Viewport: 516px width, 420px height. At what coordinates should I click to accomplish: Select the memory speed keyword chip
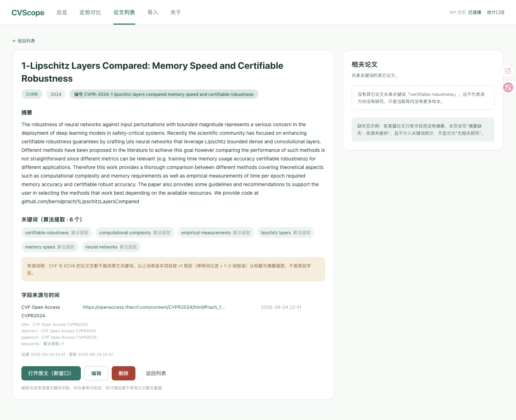pos(50,247)
